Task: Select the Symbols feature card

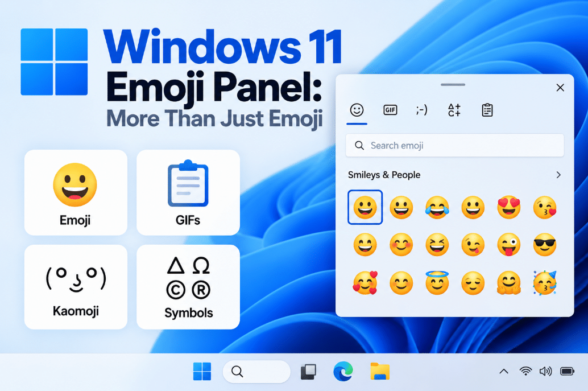Action: coord(188,287)
